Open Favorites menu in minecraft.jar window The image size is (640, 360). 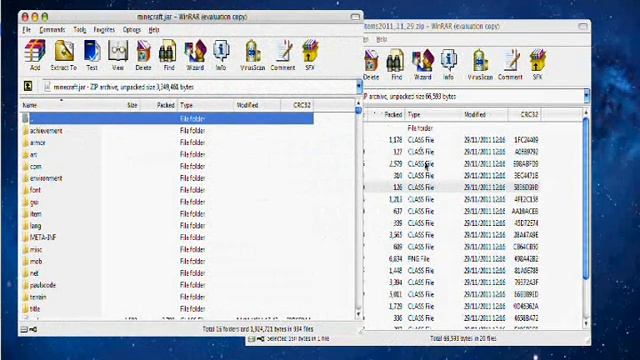point(104,30)
